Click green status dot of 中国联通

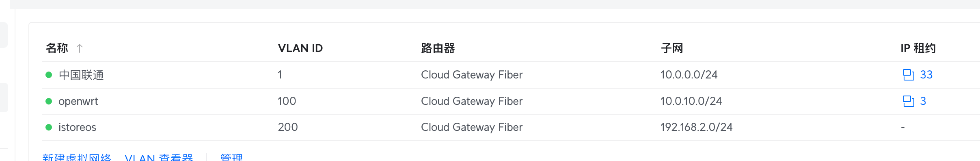click(49, 75)
